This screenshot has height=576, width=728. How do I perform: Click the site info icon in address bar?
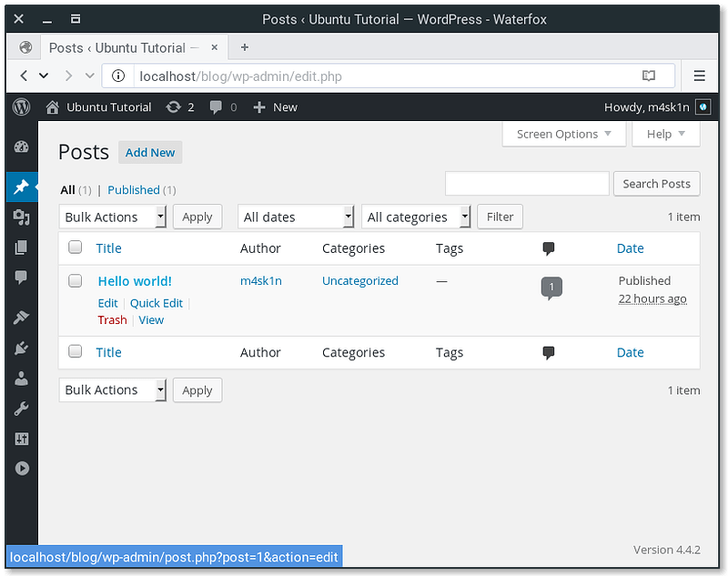click(118, 76)
